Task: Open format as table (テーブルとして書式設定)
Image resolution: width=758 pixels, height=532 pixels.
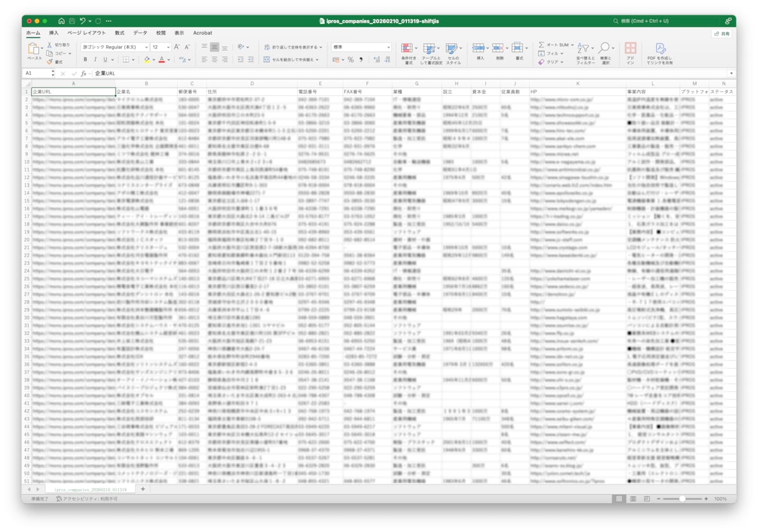Action: click(x=429, y=48)
